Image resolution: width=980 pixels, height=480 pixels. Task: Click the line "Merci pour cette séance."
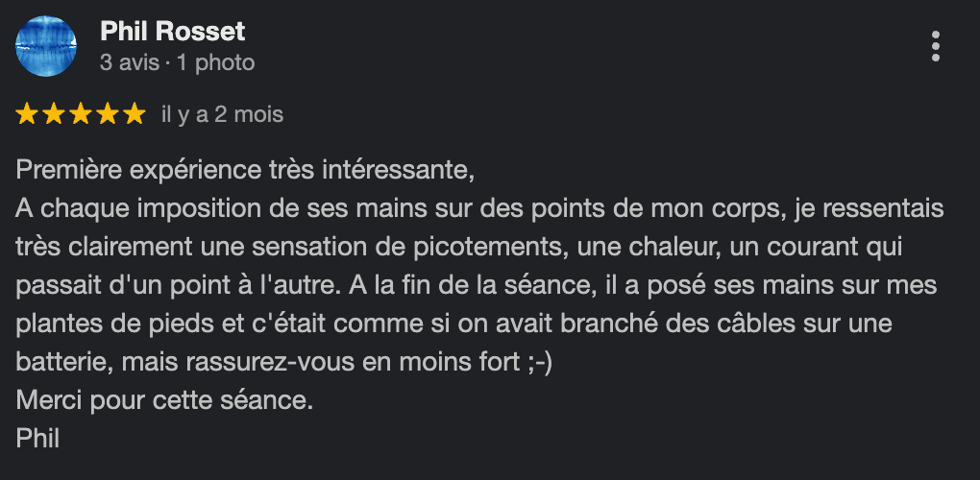165,400
